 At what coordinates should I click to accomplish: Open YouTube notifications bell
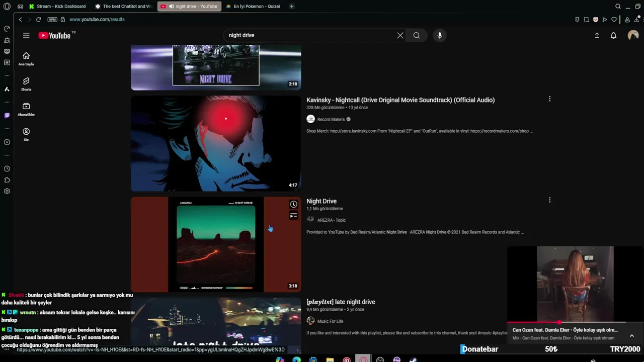(x=613, y=35)
